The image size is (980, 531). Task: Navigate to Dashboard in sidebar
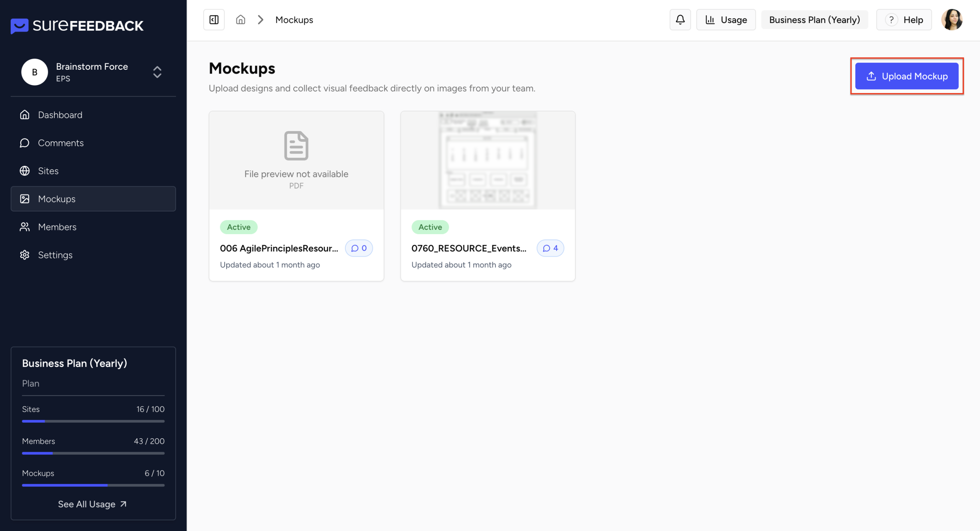[60, 115]
